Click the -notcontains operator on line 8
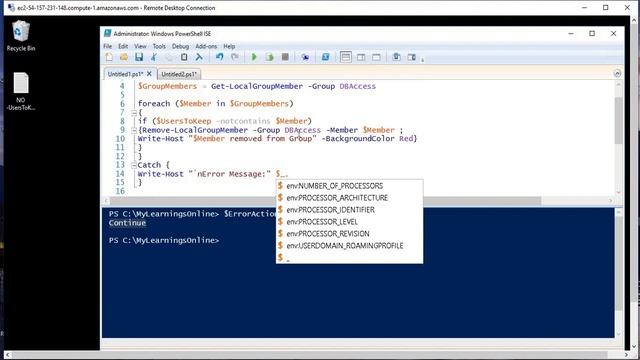The height and width of the screenshot is (360, 640). coord(243,121)
